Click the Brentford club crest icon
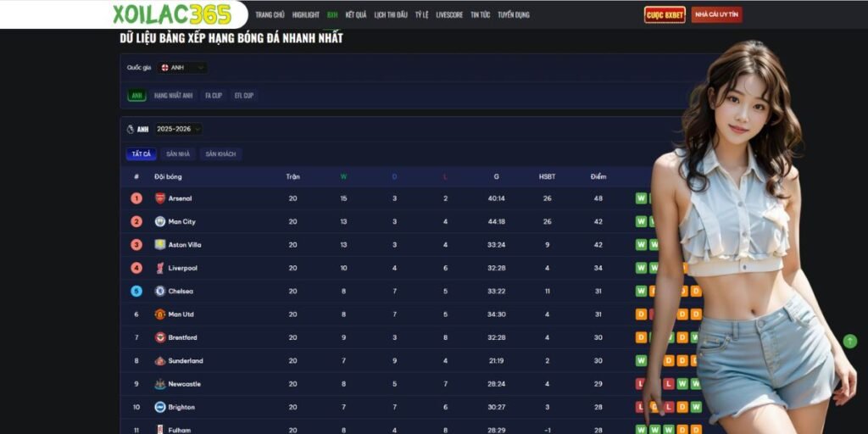 click(x=159, y=337)
